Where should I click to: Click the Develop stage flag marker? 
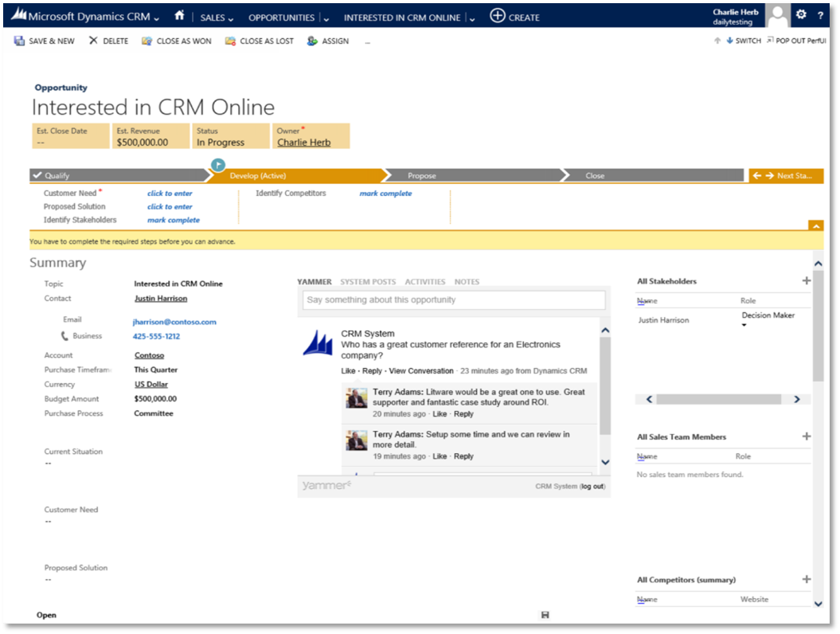[x=218, y=165]
